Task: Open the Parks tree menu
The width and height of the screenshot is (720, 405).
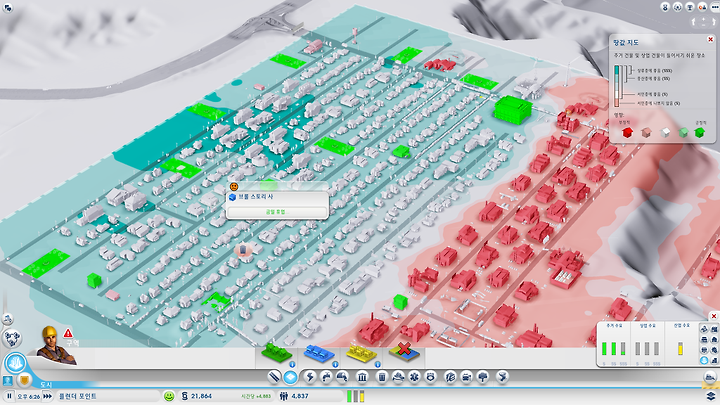Action: point(483,377)
